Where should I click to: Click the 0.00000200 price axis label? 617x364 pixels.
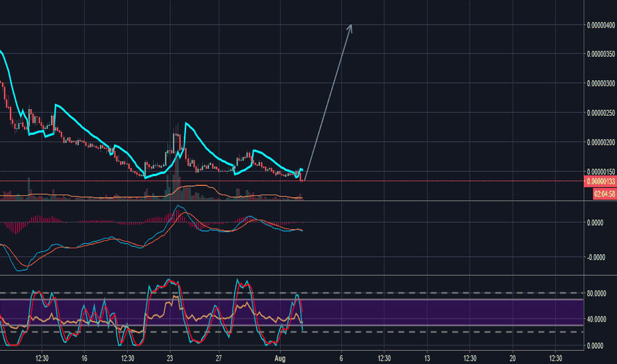[x=601, y=142]
